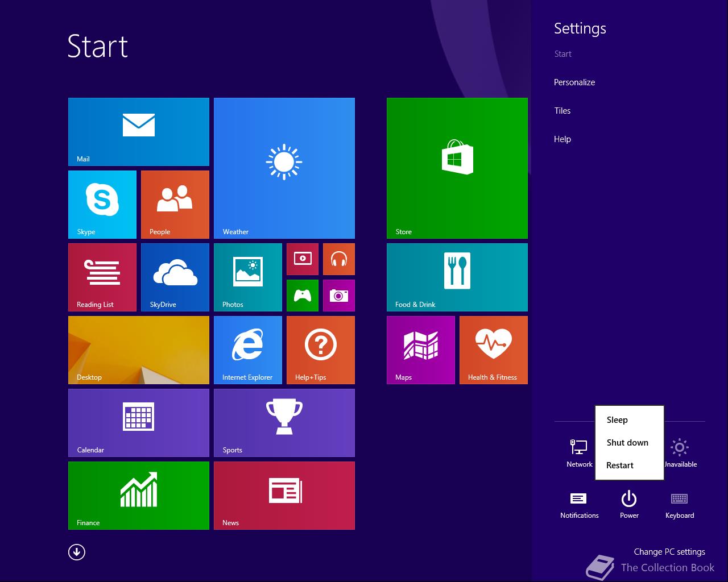This screenshot has width=728, height=582.
Task: Launch Internet Explorer tile
Action: [248, 350]
